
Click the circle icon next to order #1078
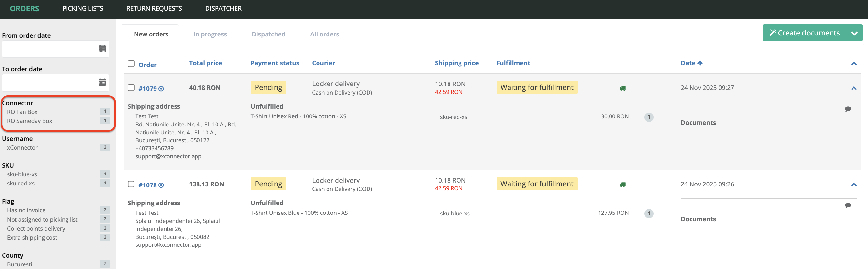161,185
